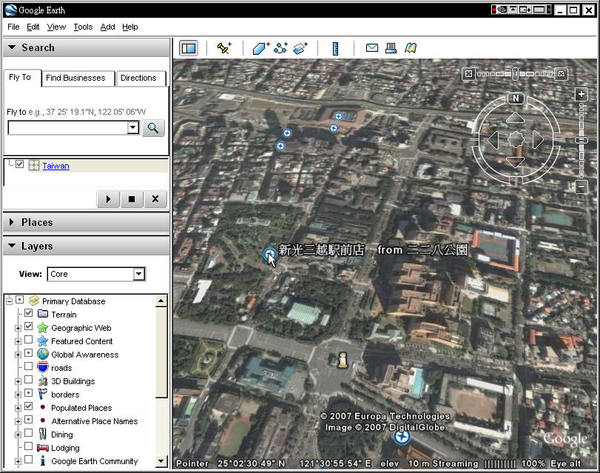The height and width of the screenshot is (473, 600).
Task: Open the Edit menu
Action: [x=33, y=27]
